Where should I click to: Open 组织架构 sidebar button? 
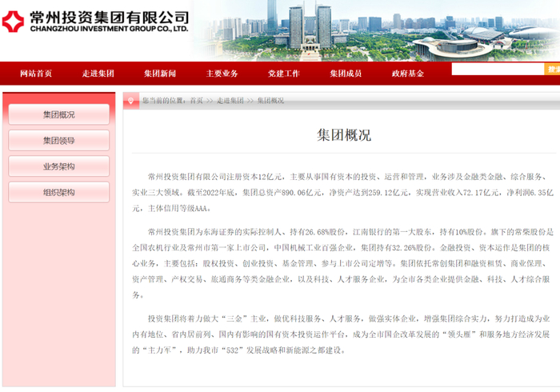click(59, 193)
